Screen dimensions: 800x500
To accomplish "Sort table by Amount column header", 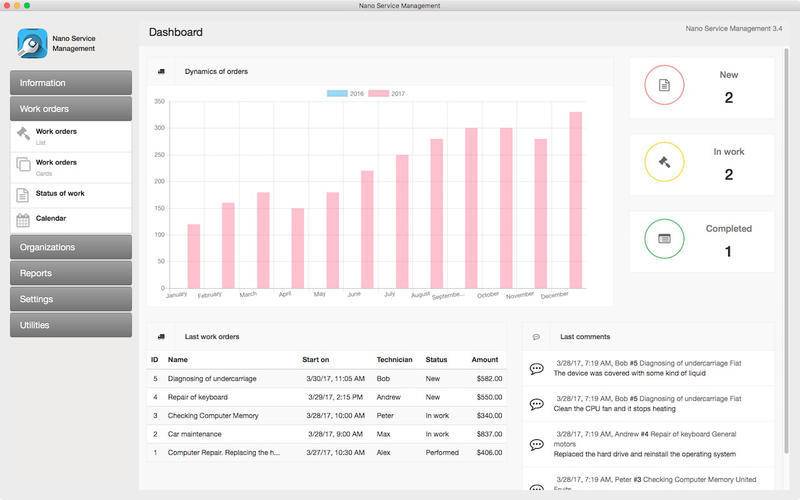I will pyautogui.click(x=485, y=360).
